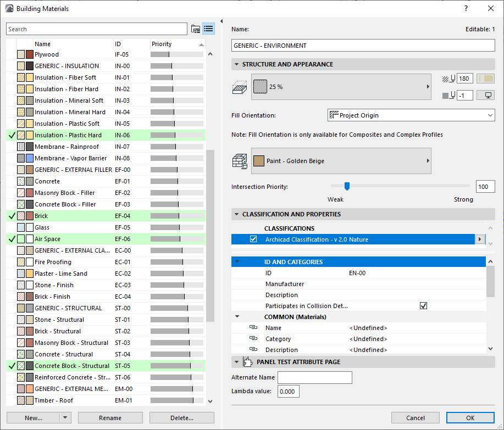Collapse the Classification and Properties section
This screenshot has width=504, height=430.
click(x=236, y=214)
